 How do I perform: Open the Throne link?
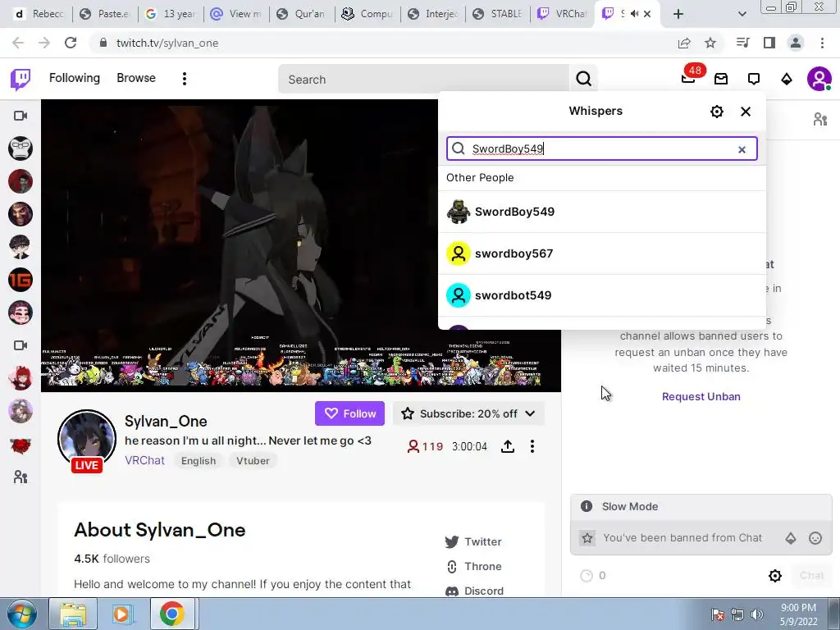point(473,566)
